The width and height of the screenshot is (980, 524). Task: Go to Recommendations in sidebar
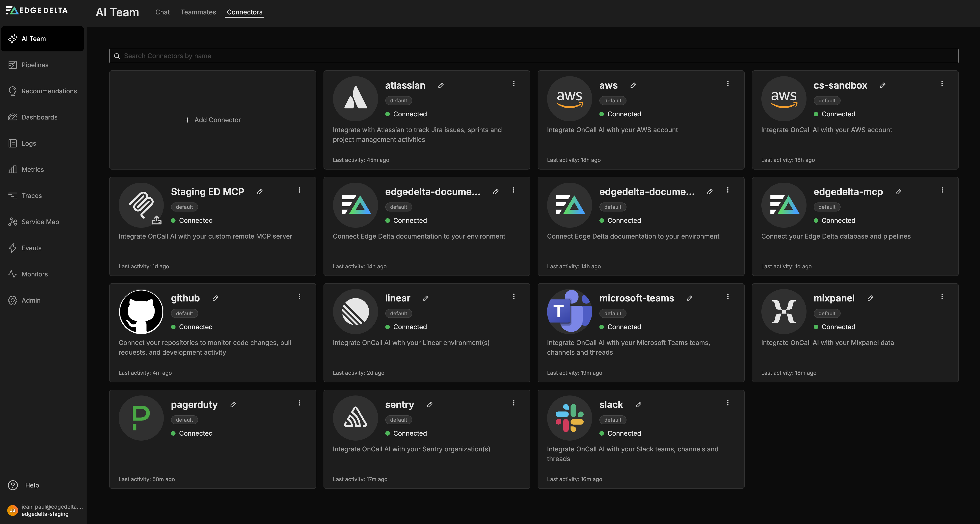point(49,91)
